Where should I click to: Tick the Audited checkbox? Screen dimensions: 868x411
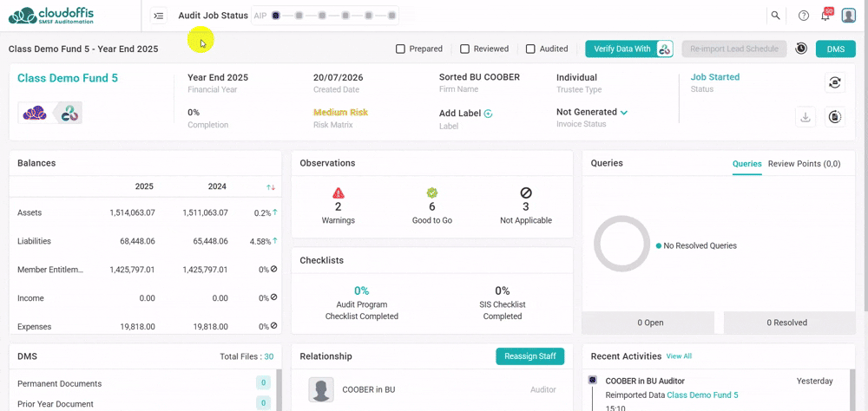pyautogui.click(x=530, y=49)
